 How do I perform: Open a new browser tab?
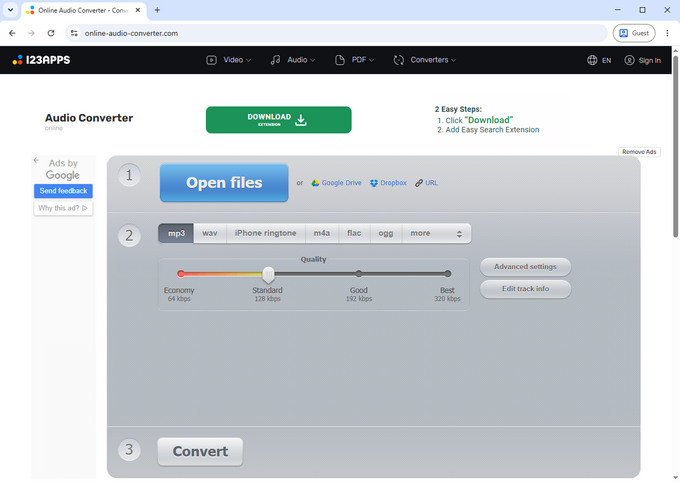157,10
